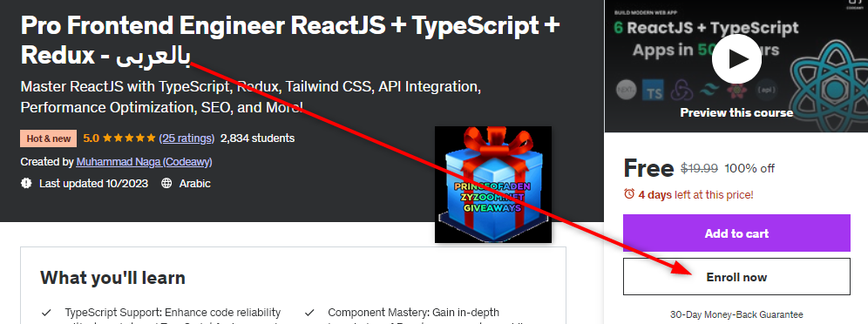Click the Last updated 10/2023 text

coord(93,183)
